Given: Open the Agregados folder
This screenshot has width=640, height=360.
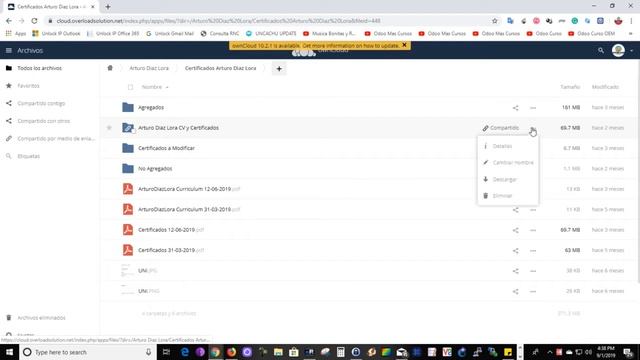Looking at the screenshot, I should pos(151,107).
